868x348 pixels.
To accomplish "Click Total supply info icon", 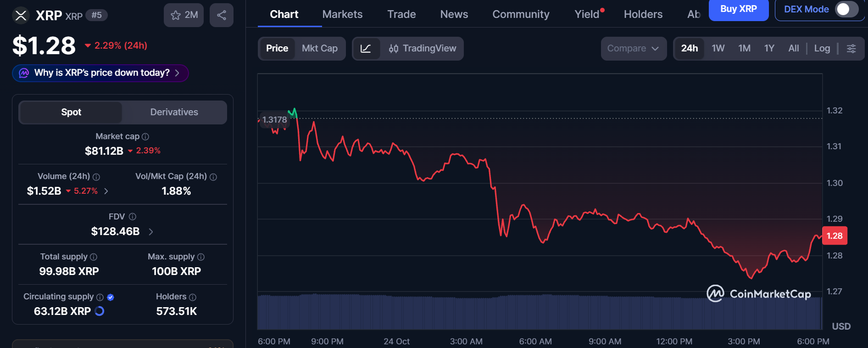I will 94,257.
